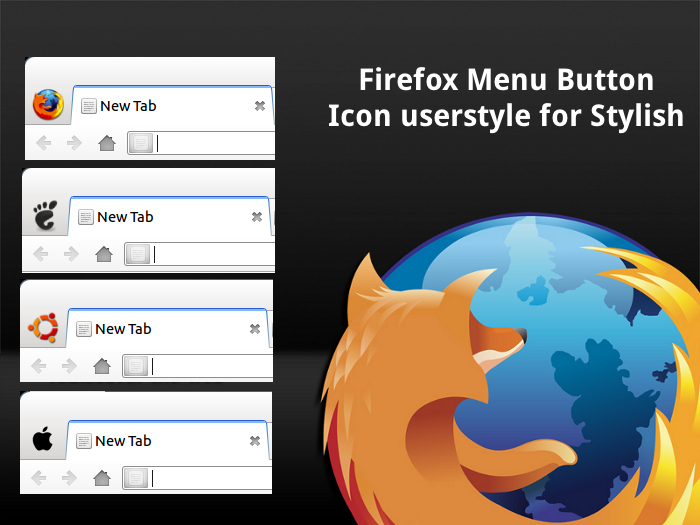The width and height of the screenshot is (700, 525).
Task: Focus the address bar in GNOME-logo preview
Action: (x=199, y=254)
